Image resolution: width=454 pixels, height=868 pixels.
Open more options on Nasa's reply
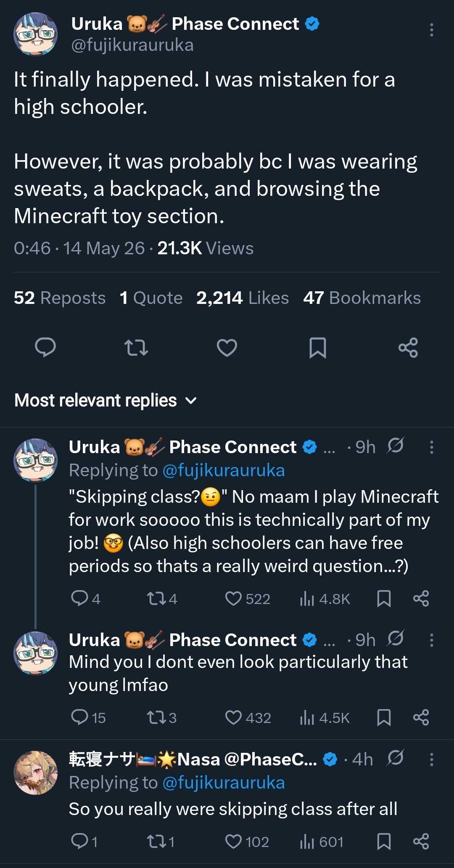[x=431, y=760]
